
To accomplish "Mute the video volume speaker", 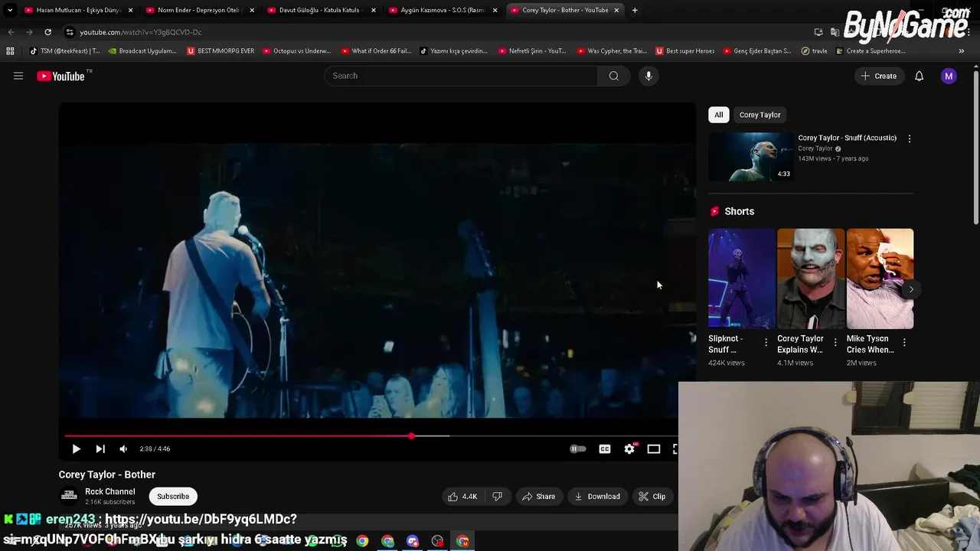I will [x=123, y=449].
